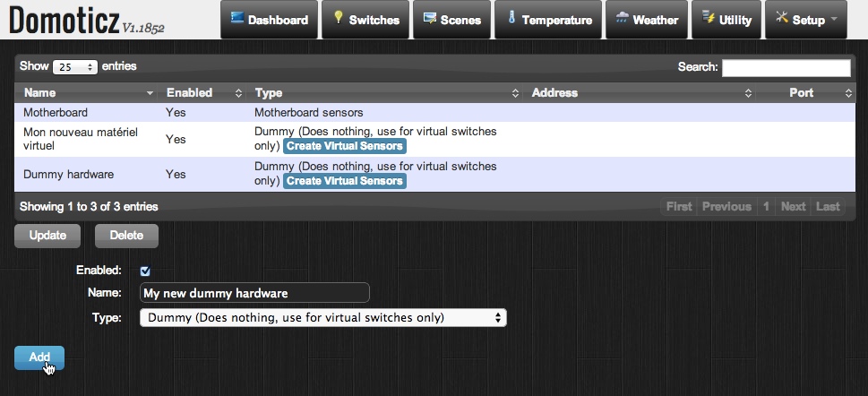Click the Update button
This screenshot has height=396, width=868.
pos(47,236)
